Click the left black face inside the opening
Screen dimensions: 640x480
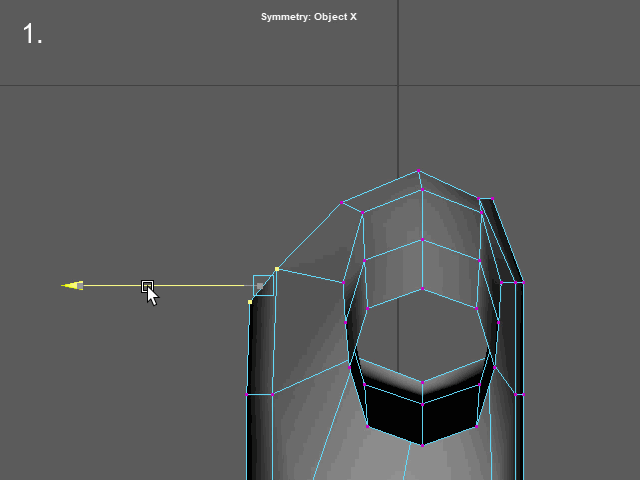pos(393,413)
